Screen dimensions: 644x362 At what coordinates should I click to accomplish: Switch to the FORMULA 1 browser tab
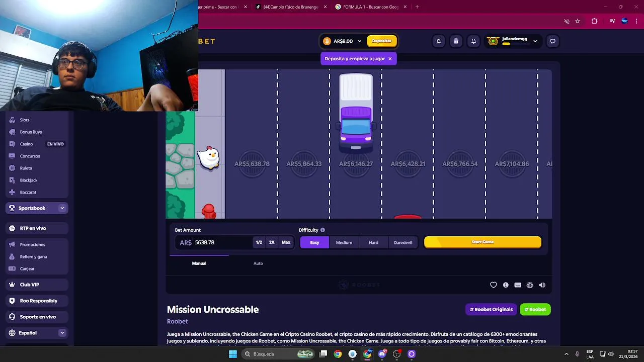point(371,7)
